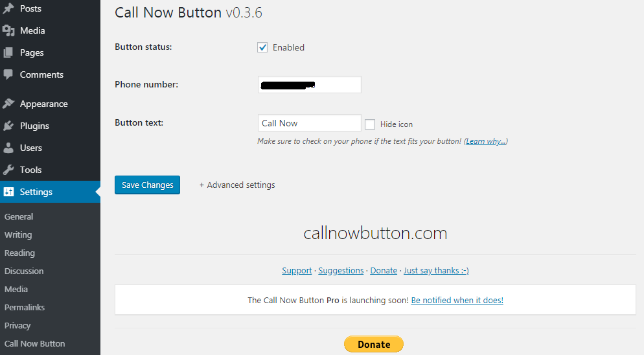This screenshot has width=644, height=355.
Task: Check the Hide icon checkbox
Action: point(370,124)
